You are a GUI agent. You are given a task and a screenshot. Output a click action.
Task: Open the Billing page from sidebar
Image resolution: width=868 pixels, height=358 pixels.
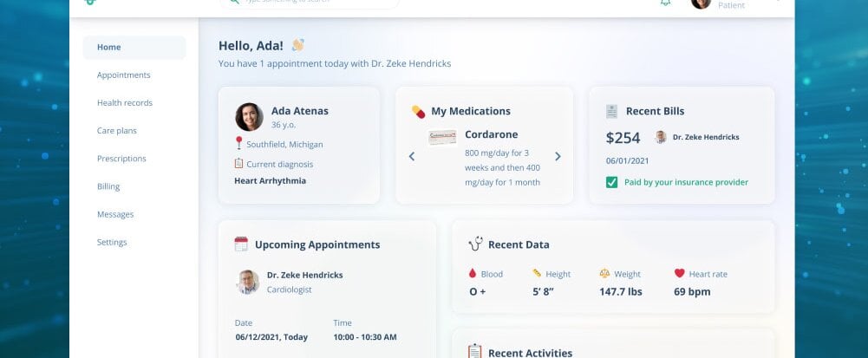point(108,186)
